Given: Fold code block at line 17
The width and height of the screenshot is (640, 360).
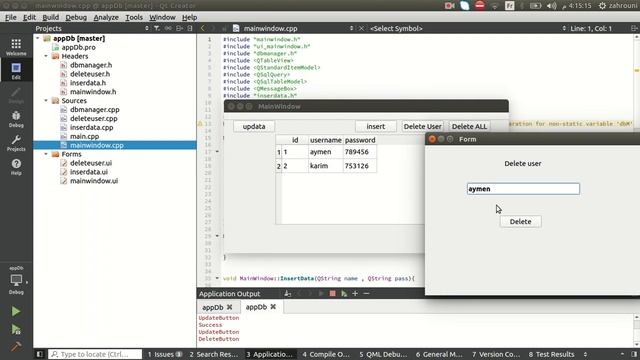Looking at the screenshot, I should coord(217,151).
